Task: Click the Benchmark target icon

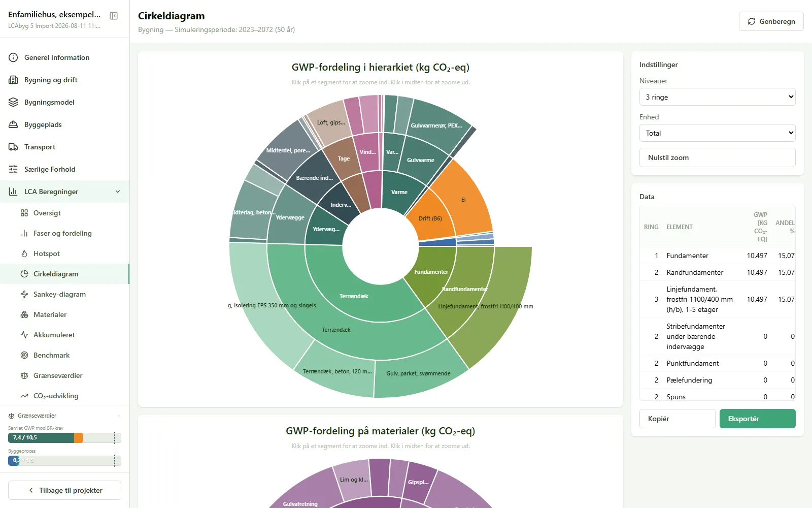Action: (x=24, y=355)
